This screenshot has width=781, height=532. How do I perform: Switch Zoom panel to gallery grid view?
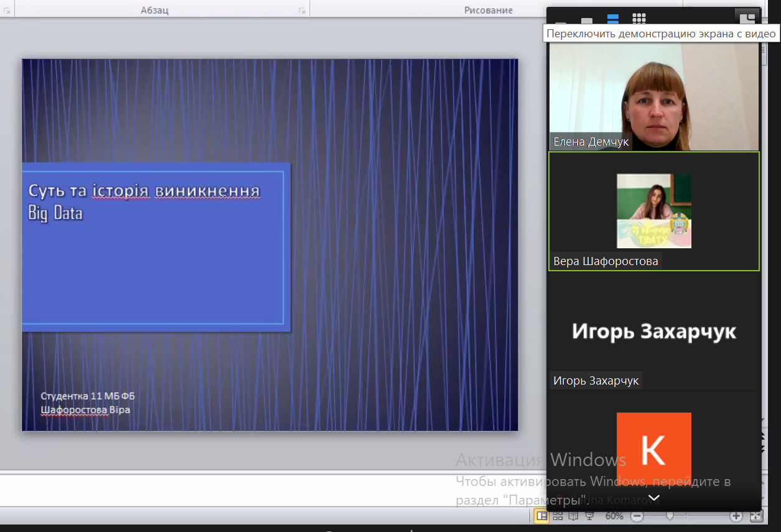pos(638,18)
